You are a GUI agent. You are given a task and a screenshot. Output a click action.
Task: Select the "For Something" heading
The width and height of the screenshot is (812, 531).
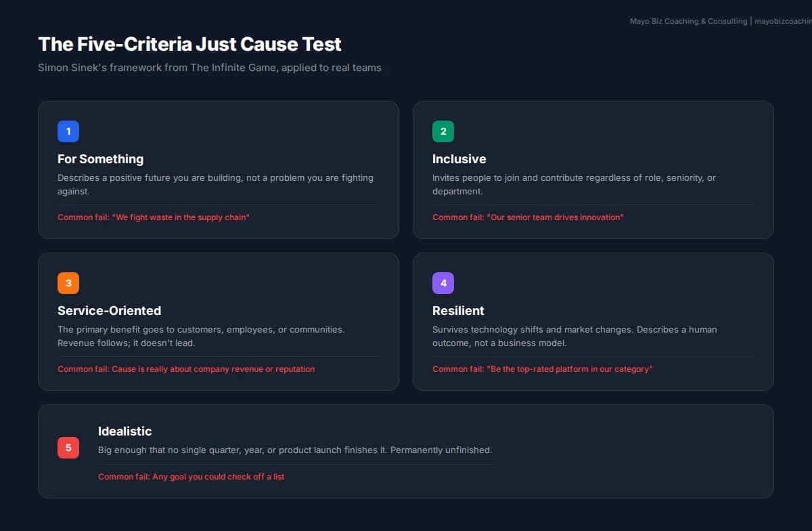100,159
